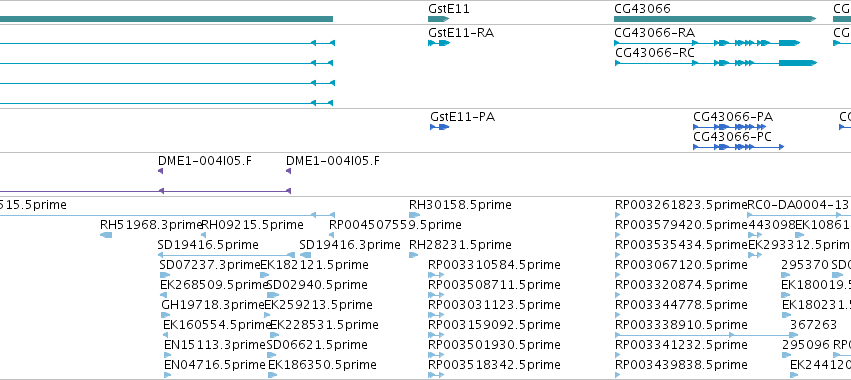The image size is (851, 380).
Task: Click the RH51968.3prime EST glyph
Action: pyautogui.click(x=106, y=235)
